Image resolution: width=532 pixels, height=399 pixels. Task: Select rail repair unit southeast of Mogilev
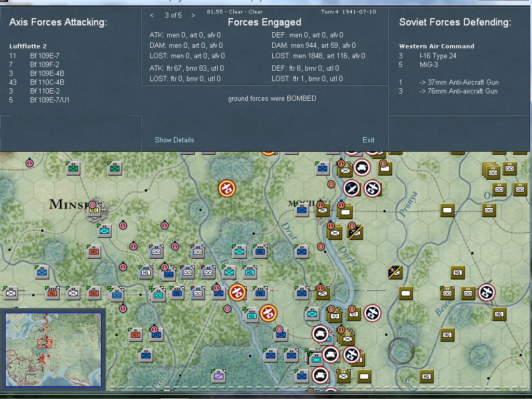pyautogui.click(x=355, y=232)
